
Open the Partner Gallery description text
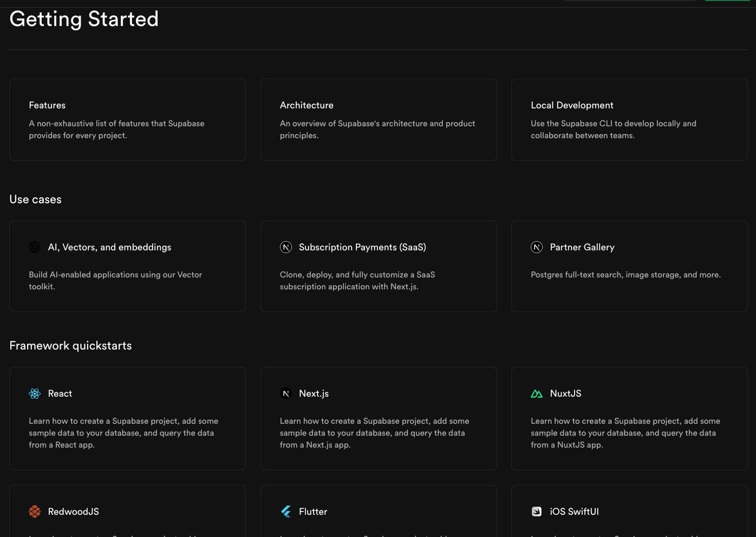[x=625, y=275]
